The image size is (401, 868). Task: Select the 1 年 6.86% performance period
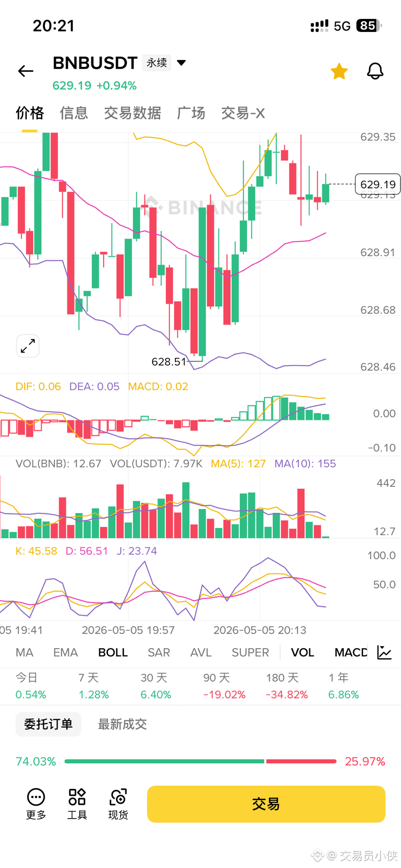click(343, 686)
